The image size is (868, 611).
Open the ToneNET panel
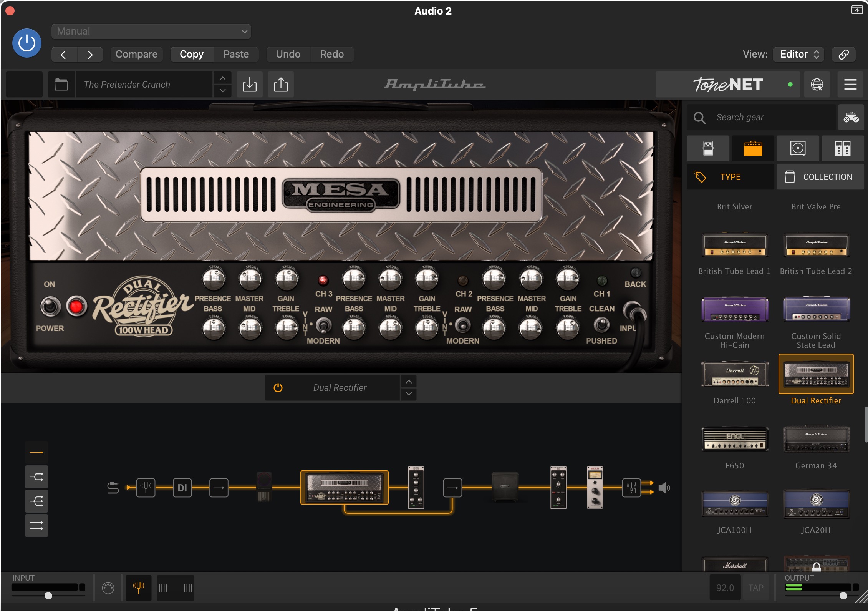(728, 85)
